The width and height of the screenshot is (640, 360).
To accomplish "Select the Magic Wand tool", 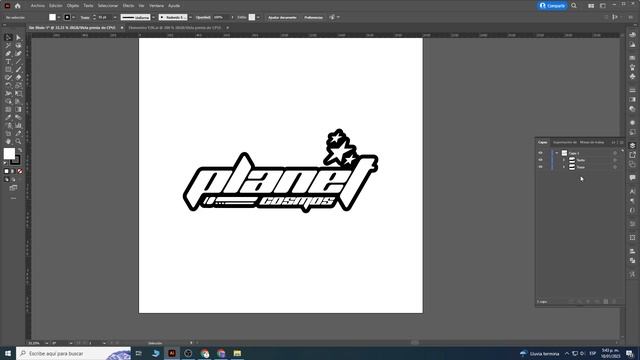I will tap(8, 45).
